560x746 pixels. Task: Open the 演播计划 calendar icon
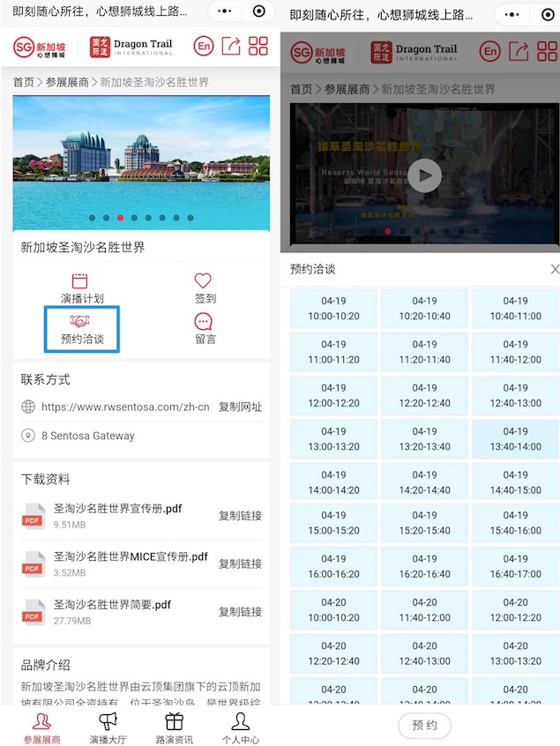pos(81,281)
